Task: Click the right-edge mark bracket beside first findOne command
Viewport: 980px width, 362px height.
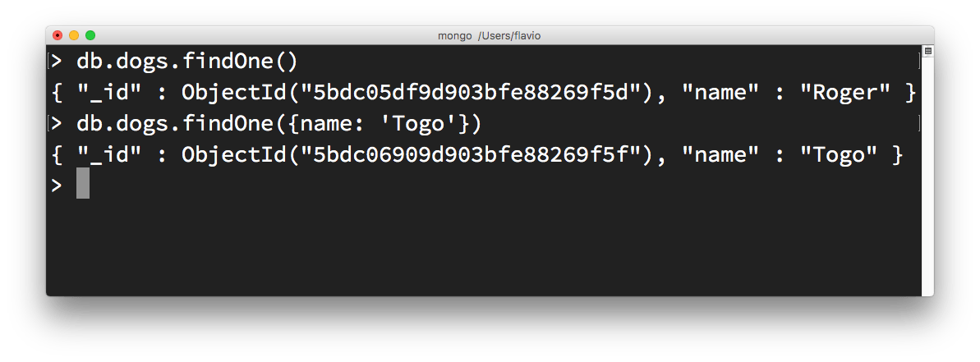Action: pos(918,62)
